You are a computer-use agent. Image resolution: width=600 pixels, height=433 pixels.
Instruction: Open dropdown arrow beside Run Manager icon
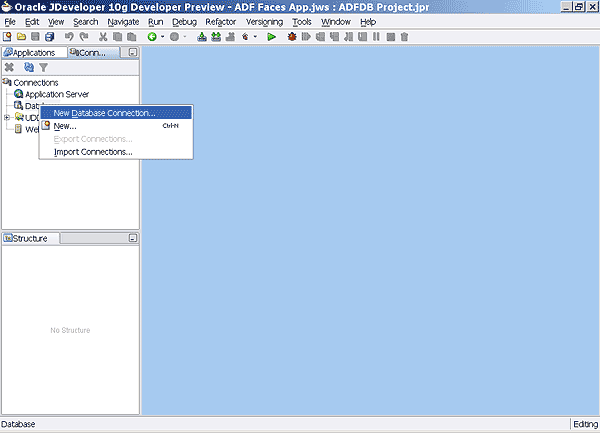(x=255, y=37)
